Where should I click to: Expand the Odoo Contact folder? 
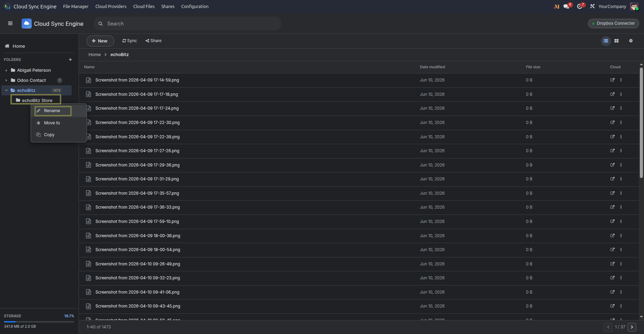6,80
